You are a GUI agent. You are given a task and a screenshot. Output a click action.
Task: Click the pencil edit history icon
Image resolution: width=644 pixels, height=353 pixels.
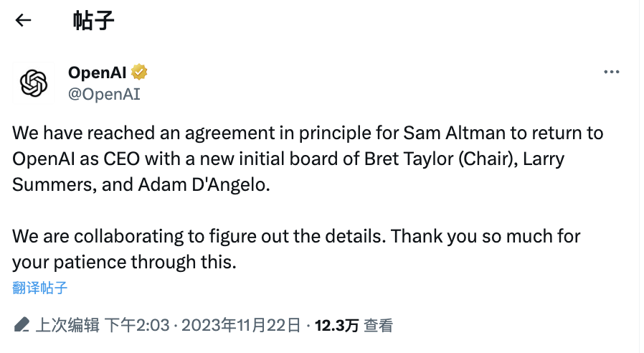[x=22, y=325]
